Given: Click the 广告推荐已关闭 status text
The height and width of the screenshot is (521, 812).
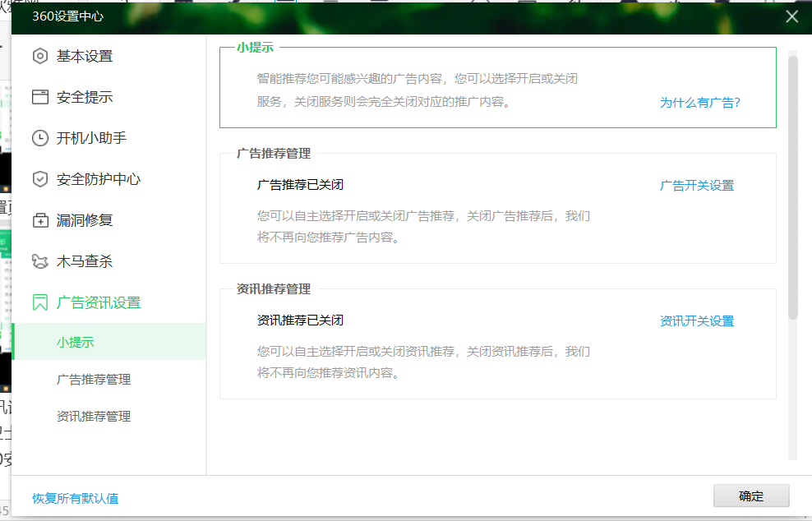Looking at the screenshot, I should click(x=300, y=185).
